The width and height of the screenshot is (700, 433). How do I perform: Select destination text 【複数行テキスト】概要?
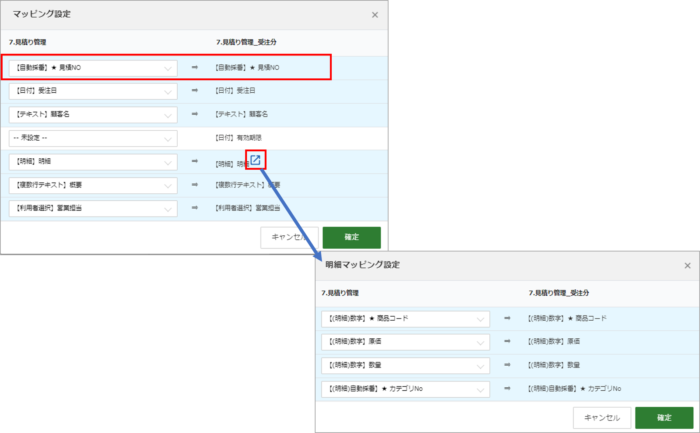tap(248, 185)
